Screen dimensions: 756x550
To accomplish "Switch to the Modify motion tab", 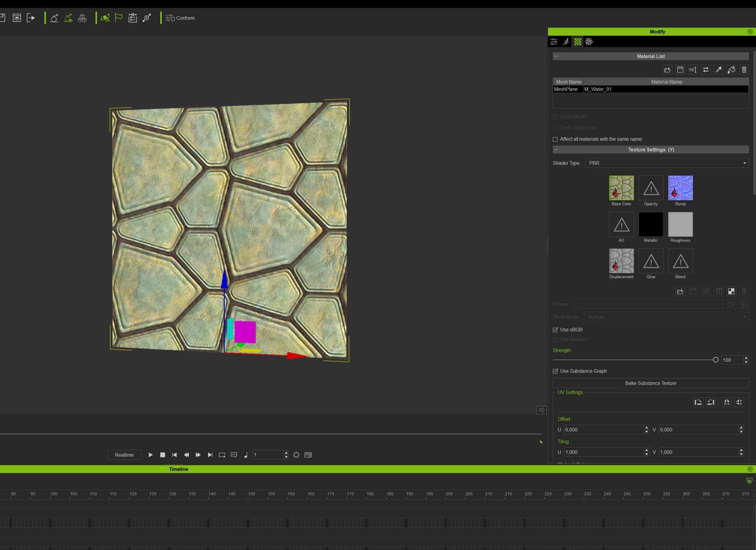I will 566,42.
